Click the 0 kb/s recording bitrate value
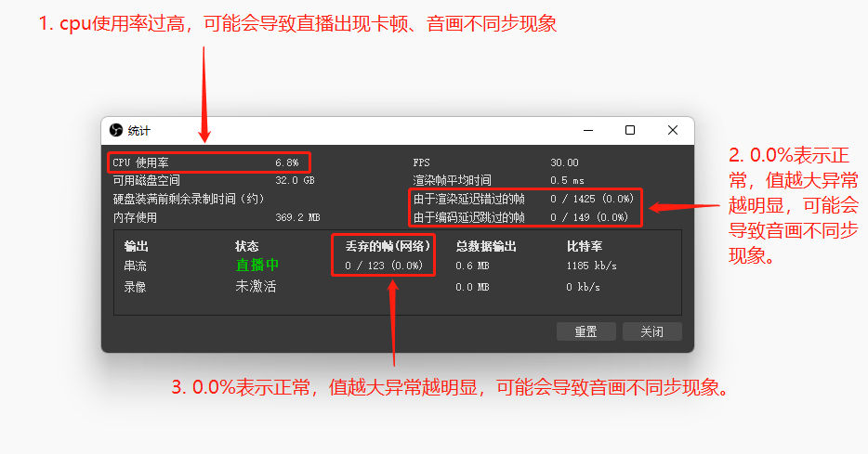The height and width of the screenshot is (454, 868). (583, 287)
